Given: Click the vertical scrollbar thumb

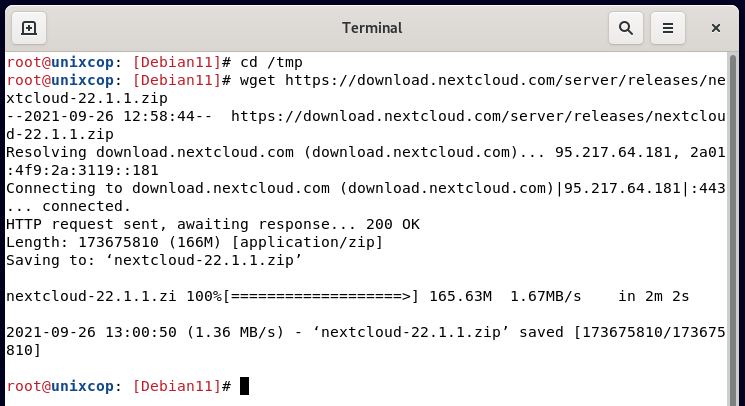Looking at the screenshot, I should (733, 228).
